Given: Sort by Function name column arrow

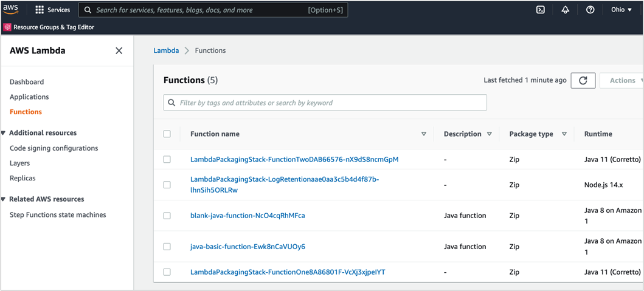Looking at the screenshot, I should click(x=424, y=134).
